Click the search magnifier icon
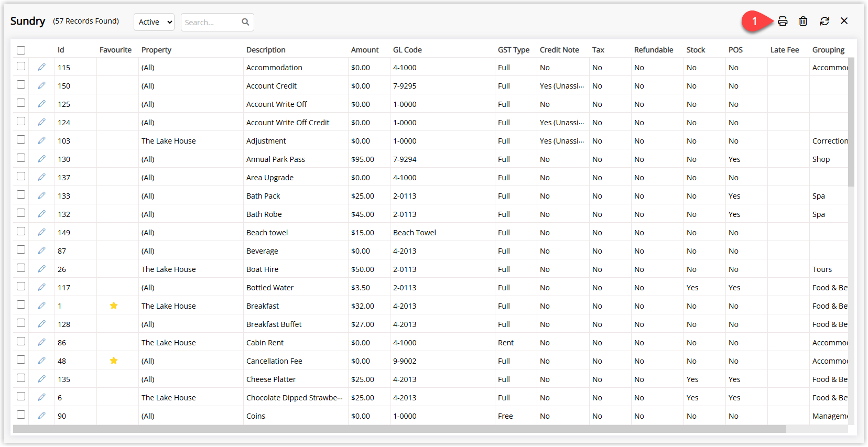The height and width of the screenshot is (447, 868). pyautogui.click(x=245, y=22)
